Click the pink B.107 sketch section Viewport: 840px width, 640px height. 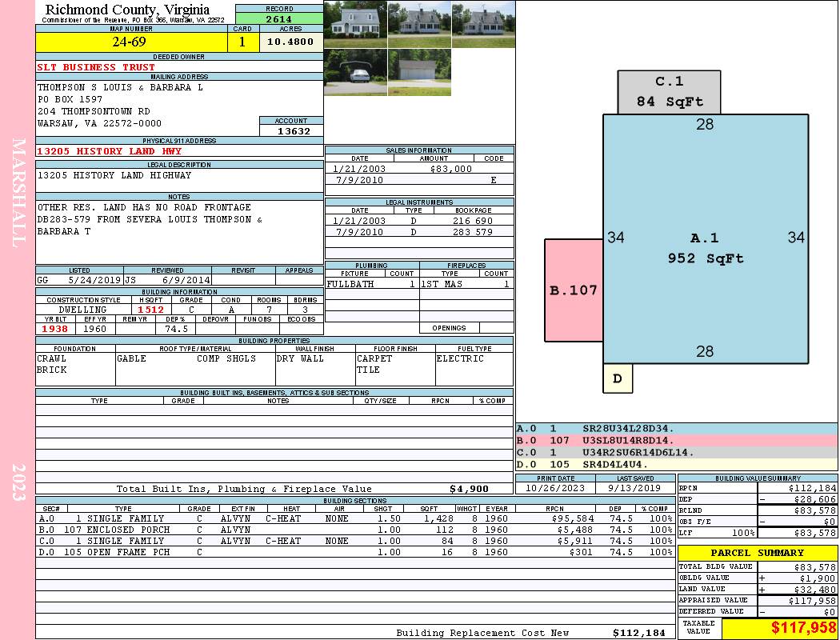coord(574,290)
